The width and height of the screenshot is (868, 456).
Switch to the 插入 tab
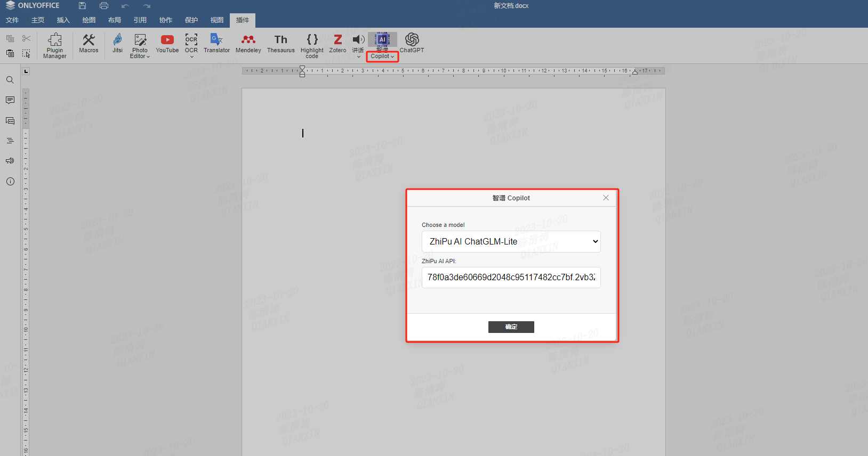(x=63, y=20)
